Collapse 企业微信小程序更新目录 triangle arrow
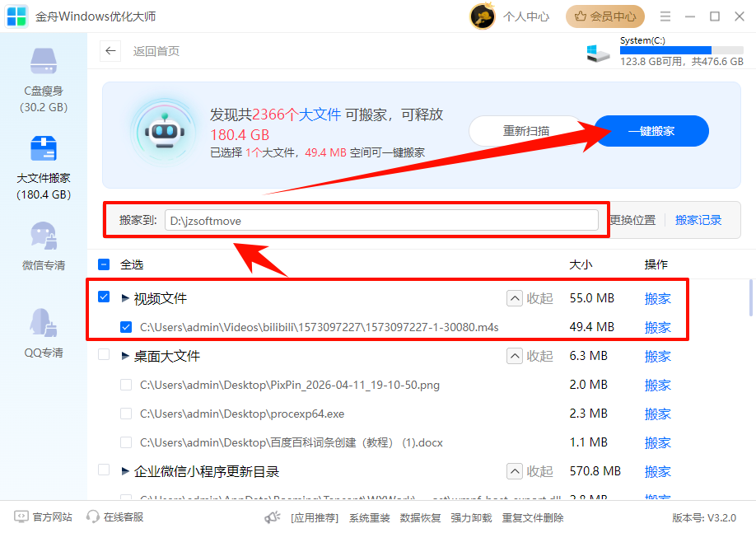 click(x=125, y=471)
